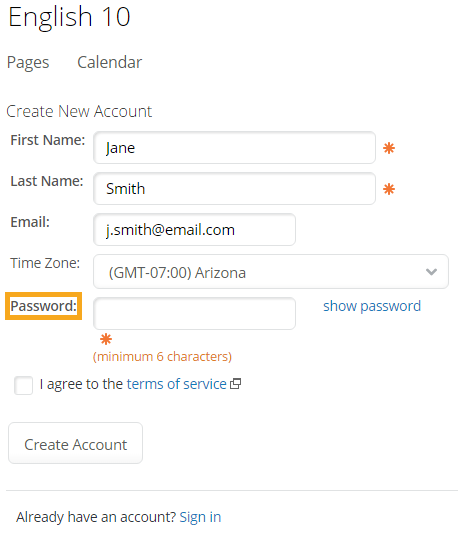Click the orange asterisk below the Password field
Image resolution: width=458 pixels, height=538 pixels.
tap(106, 339)
